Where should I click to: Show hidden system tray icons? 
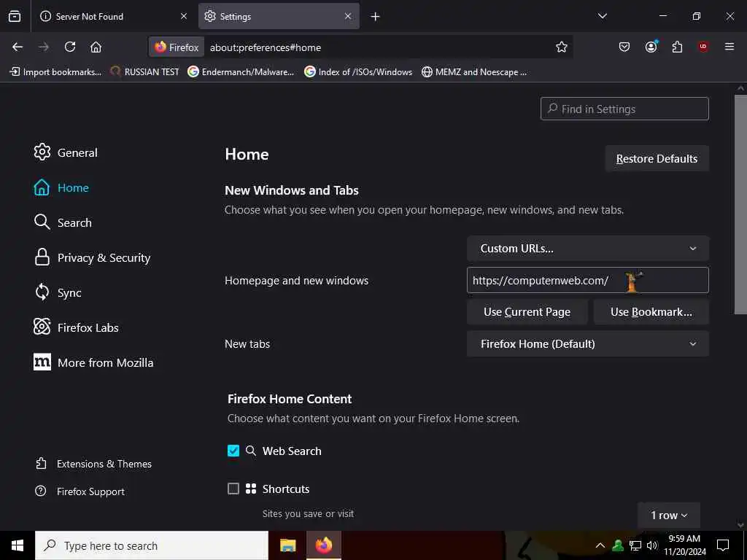(600, 545)
